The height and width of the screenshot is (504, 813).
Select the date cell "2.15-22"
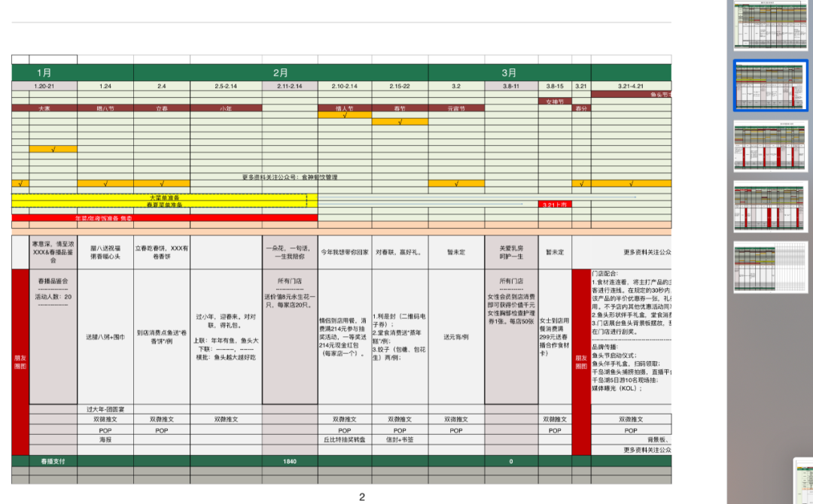point(400,86)
